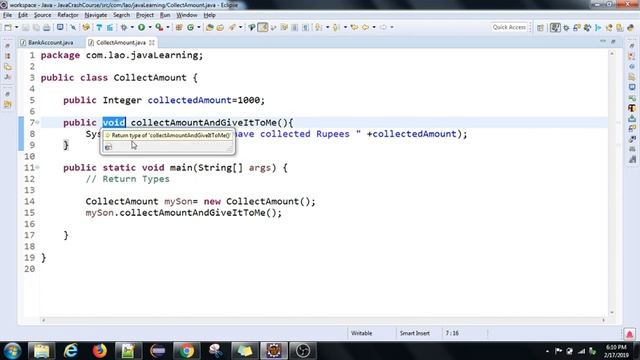Click the vertical editor scrollbar
This screenshot has height=360, width=640.
point(612,184)
